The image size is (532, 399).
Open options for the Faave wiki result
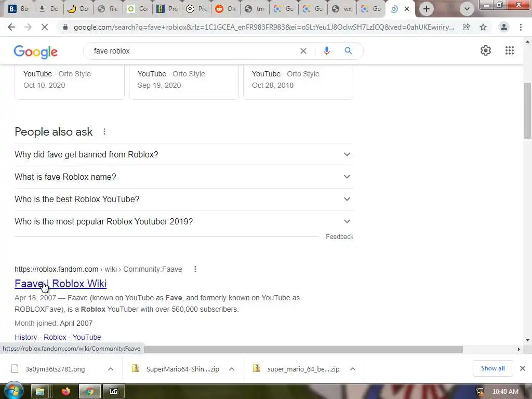(x=195, y=269)
